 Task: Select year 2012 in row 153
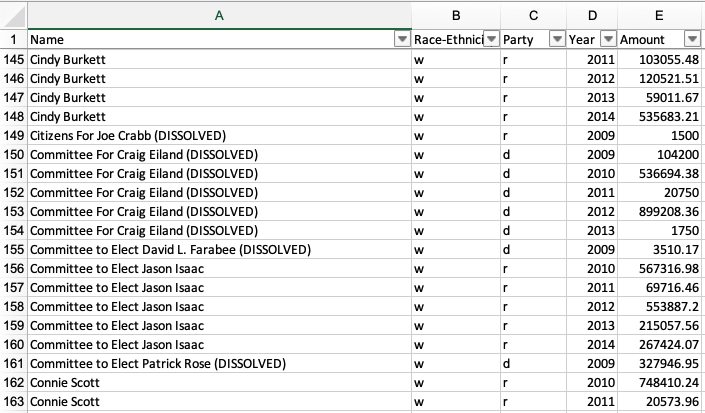(592, 211)
